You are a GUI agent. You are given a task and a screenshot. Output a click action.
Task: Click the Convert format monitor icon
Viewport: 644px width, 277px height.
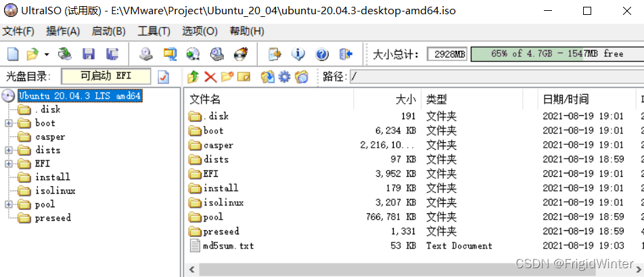[x=170, y=54]
